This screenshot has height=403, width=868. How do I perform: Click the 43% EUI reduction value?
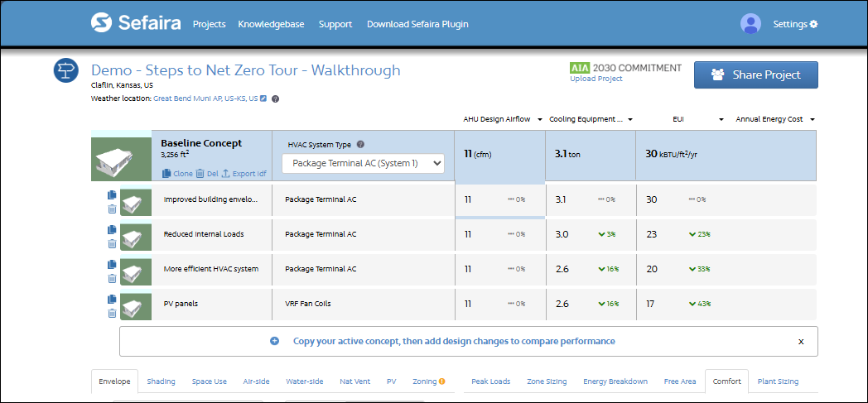tap(700, 304)
